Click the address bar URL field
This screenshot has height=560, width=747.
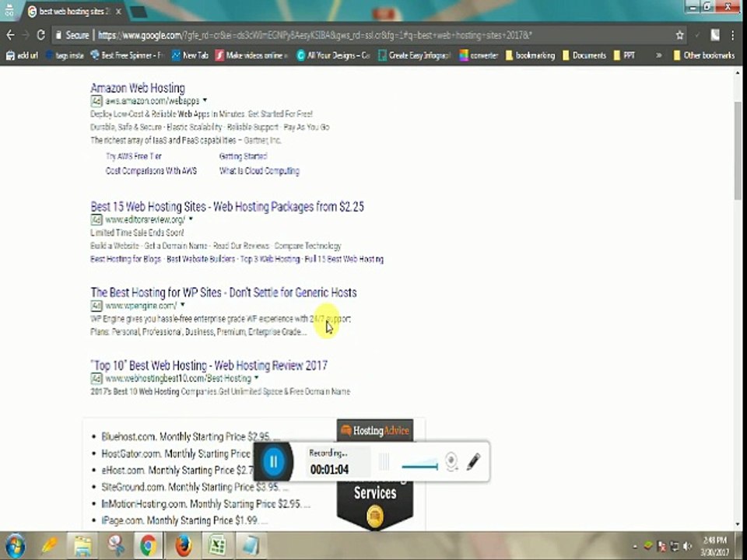(314, 35)
